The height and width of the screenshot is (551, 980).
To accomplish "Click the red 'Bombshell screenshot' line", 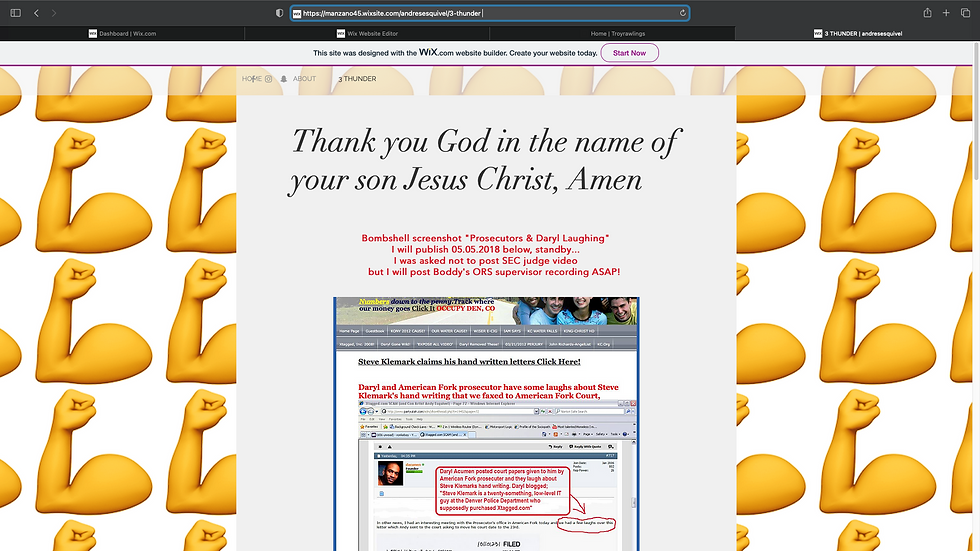I will (x=485, y=238).
